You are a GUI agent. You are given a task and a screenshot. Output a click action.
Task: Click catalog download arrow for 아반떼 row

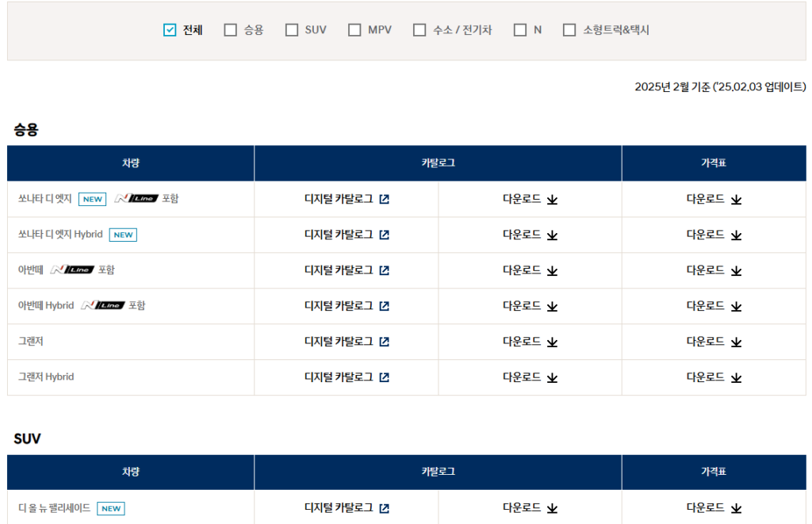pos(552,271)
